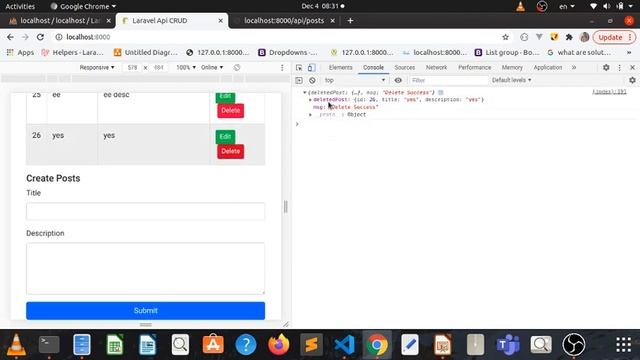
Task: Show the console sidebar icon
Action: (x=299, y=80)
